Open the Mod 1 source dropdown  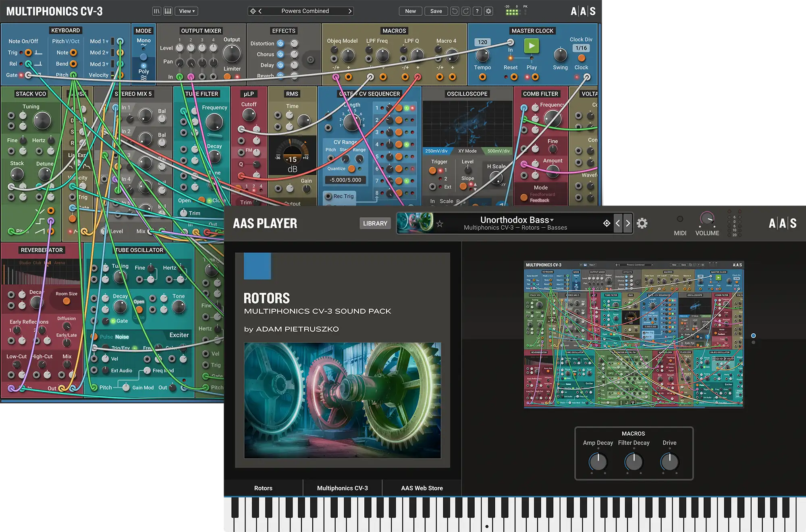(x=99, y=41)
